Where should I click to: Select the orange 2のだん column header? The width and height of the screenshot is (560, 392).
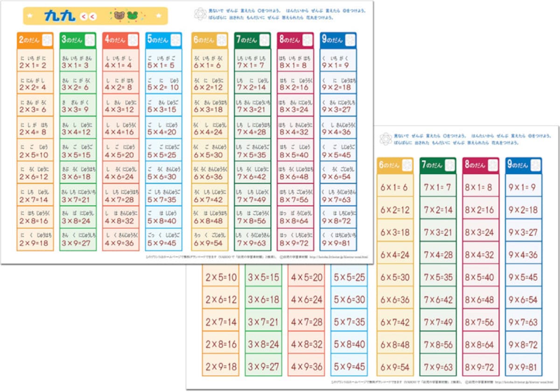35,40
